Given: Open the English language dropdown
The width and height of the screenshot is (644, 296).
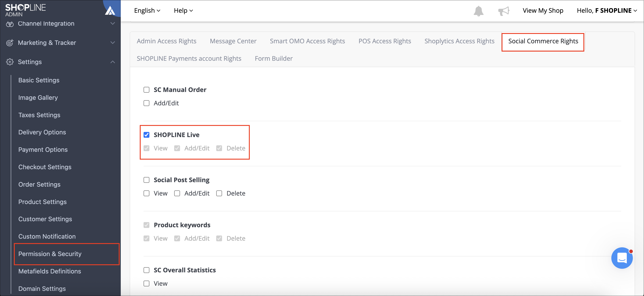Looking at the screenshot, I should [147, 10].
